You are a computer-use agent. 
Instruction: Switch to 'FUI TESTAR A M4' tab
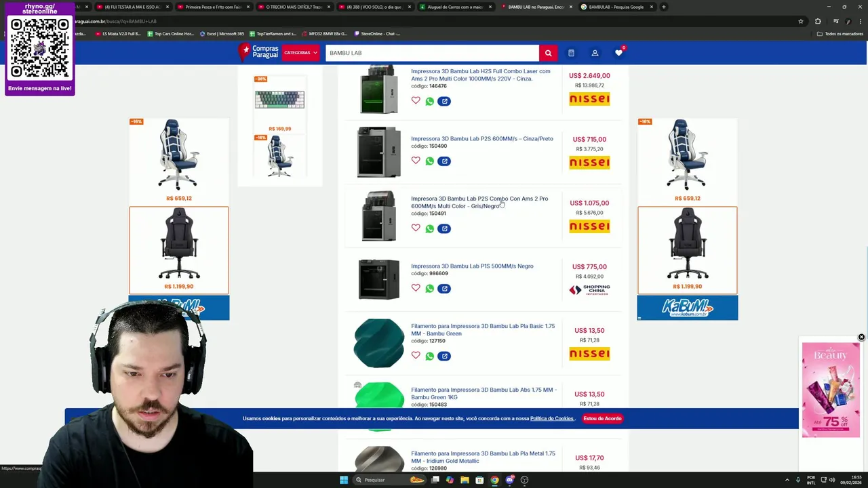point(132,7)
